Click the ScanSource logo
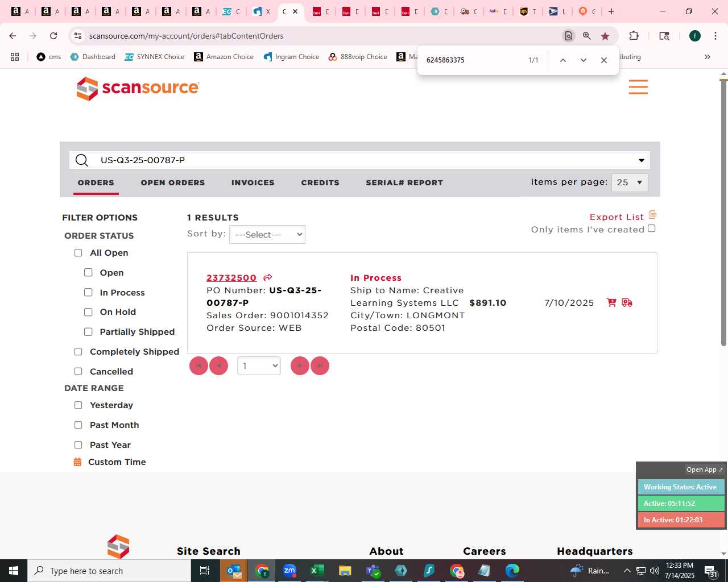The height and width of the screenshot is (582, 728). [138, 88]
